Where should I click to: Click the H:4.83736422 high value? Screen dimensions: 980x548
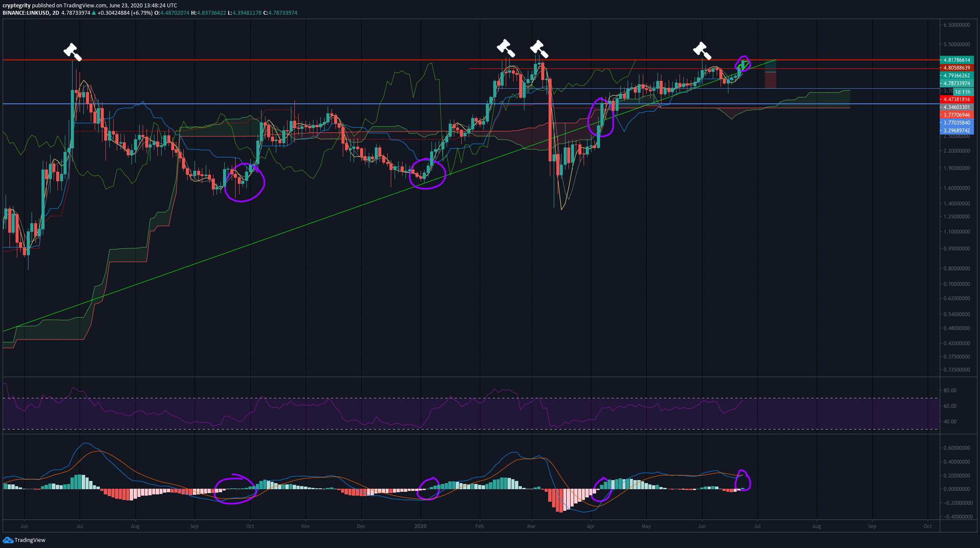(x=208, y=13)
